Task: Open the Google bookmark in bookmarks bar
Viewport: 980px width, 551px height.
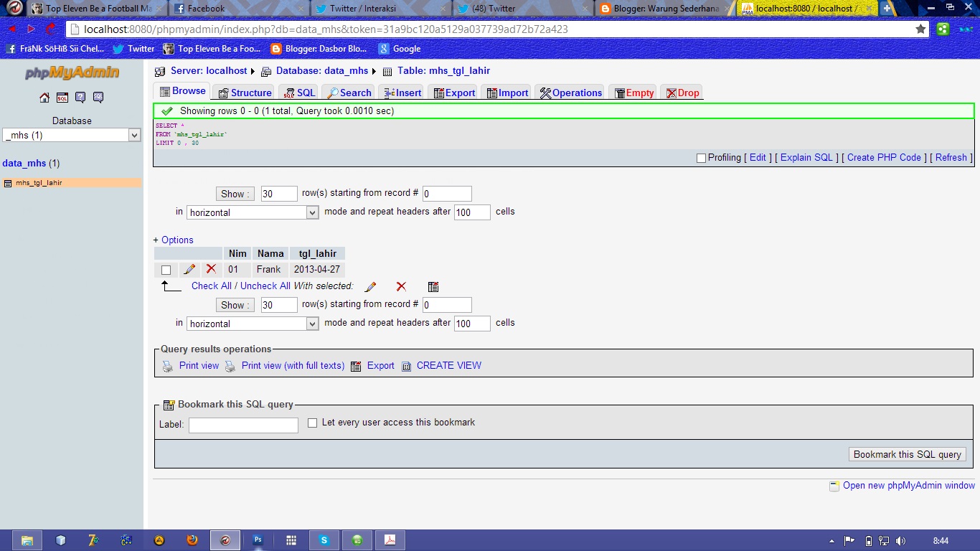Action: click(400, 49)
